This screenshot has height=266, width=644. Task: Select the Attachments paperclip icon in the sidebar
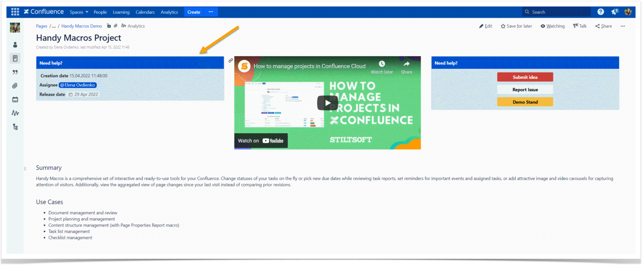click(15, 85)
